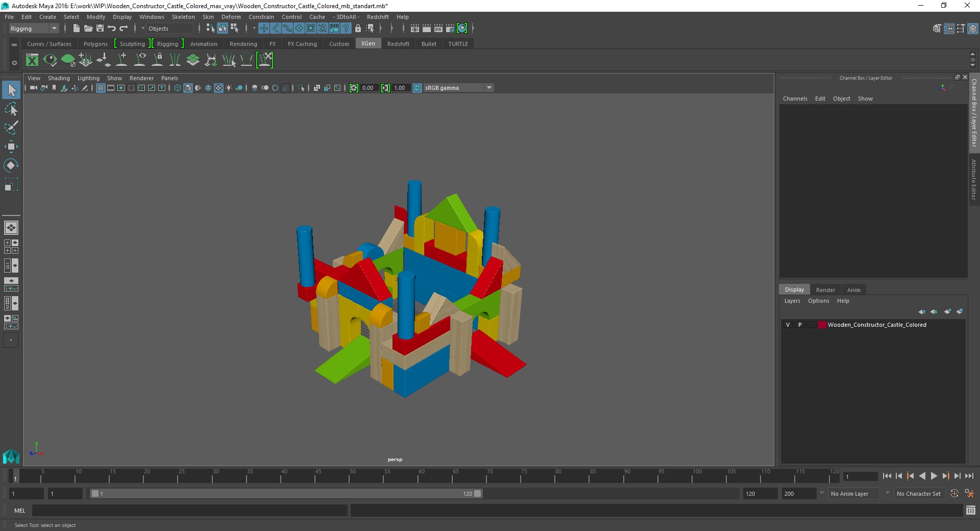Open the Attribute Editor side tab
This screenshot has width=980, height=531.
(974, 179)
